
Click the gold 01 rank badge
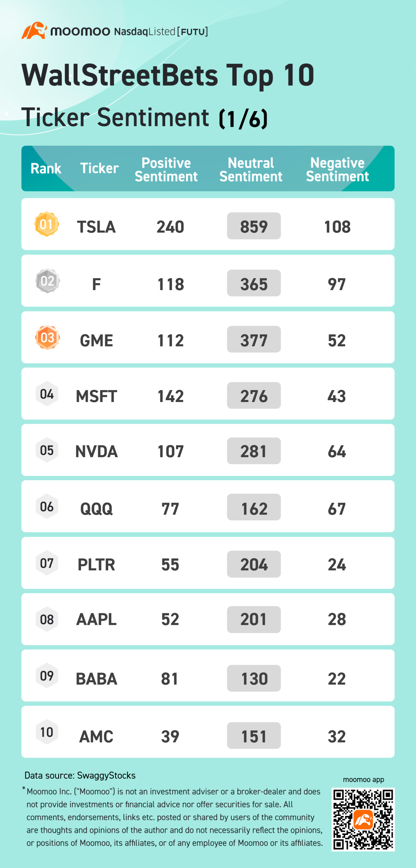pos(47,224)
